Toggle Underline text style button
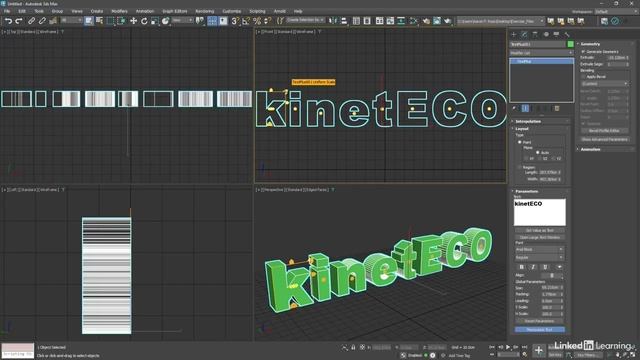 pos(545,267)
